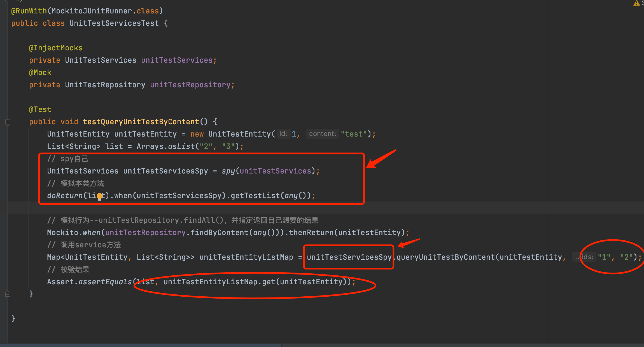Image resolution: width=644 pixels, height=347 pixels.
Task: Click the assertEquals method call
Action: (105, 282)
